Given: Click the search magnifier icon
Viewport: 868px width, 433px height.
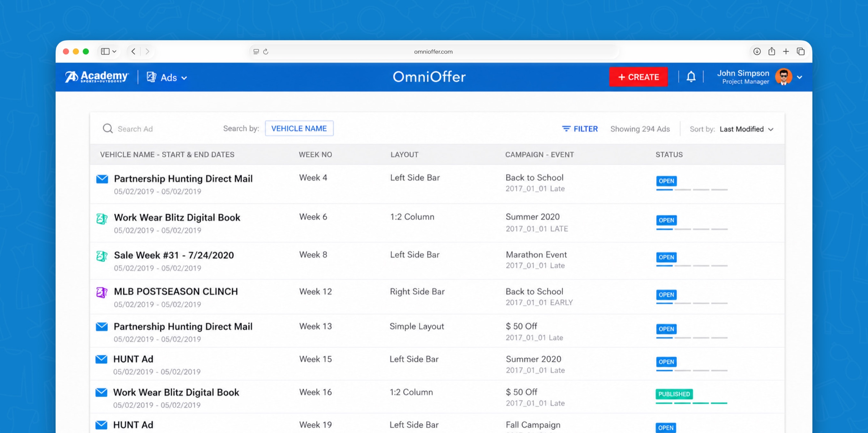Looking at the screenshot, I should click(x=107, y=128).
